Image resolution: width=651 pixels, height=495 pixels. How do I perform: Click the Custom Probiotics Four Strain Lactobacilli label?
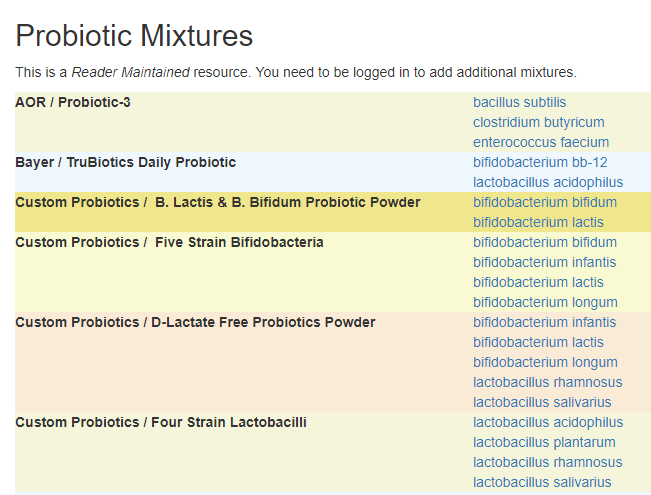tap(161, 422)
